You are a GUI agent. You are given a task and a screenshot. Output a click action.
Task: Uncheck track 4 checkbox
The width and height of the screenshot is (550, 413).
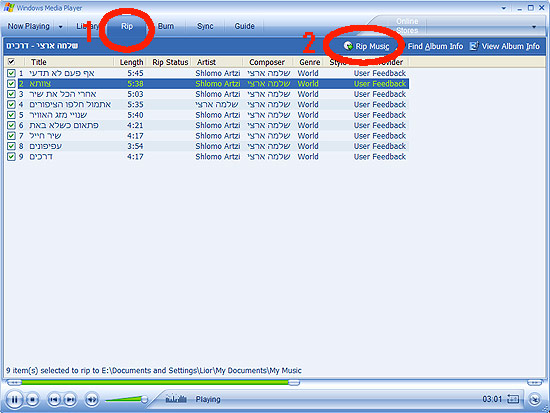tap(11, 105)
